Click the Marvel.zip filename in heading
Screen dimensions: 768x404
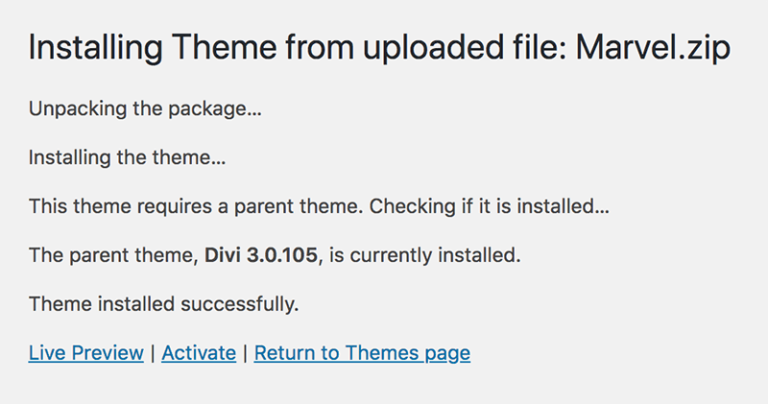(652, 48)
